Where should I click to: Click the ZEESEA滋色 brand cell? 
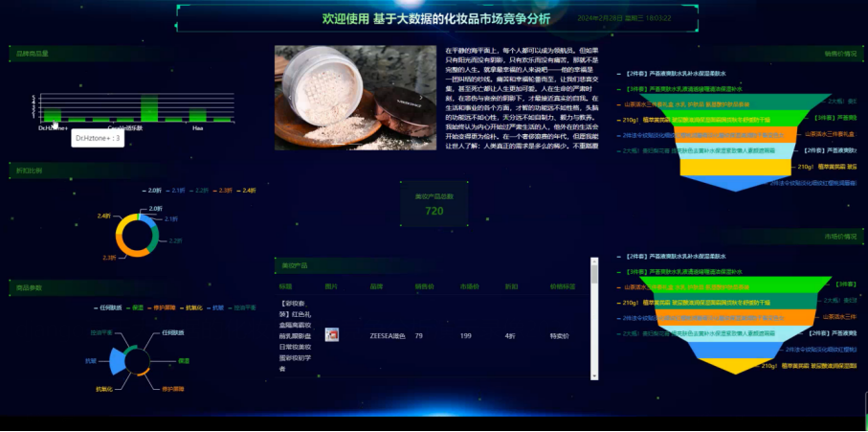pos(388,335)
